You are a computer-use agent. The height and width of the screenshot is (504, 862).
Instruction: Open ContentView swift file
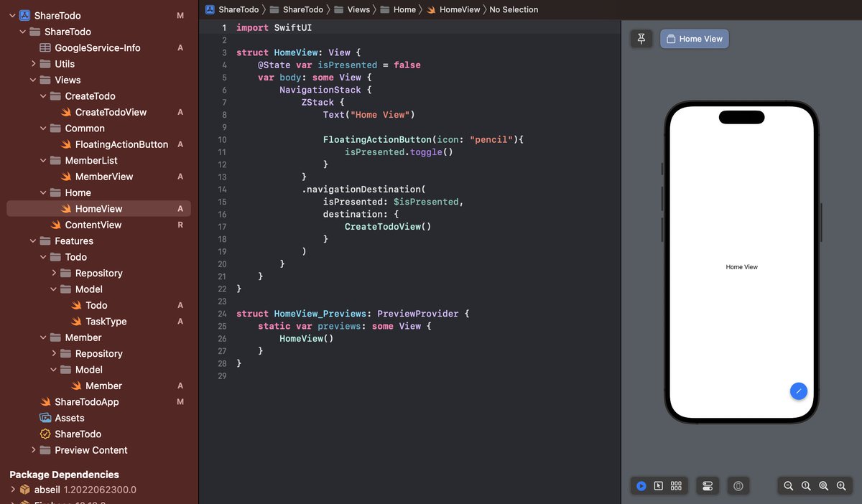(x=93, y=225)
